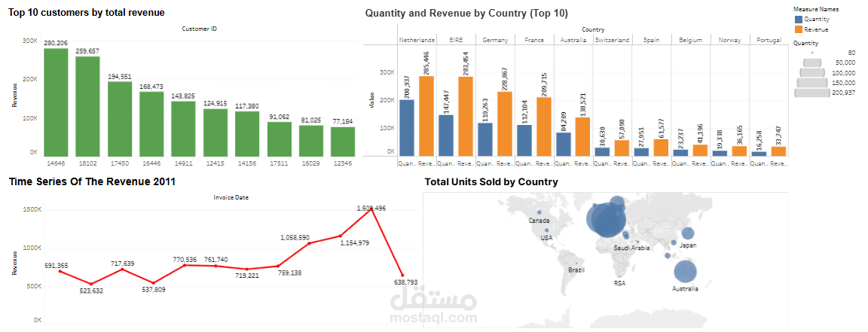
Task: Select the France orange Revenue bar
Action: pyautogui.click(x=543, y=126)
